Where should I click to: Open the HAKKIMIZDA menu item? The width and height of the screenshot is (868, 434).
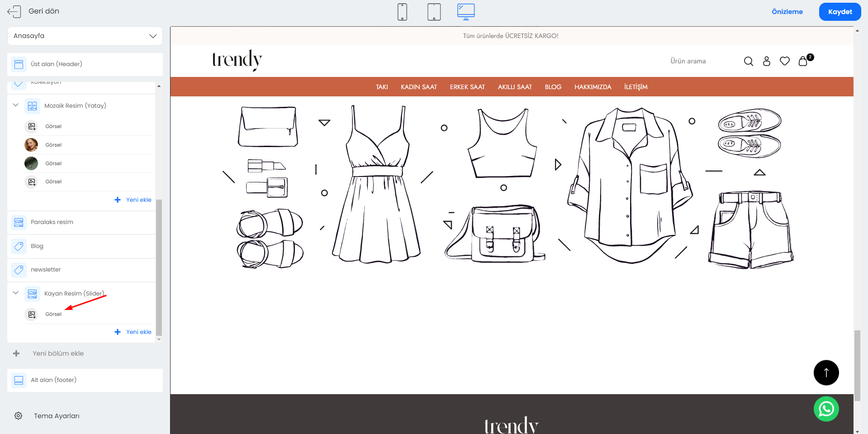(593, 87)
